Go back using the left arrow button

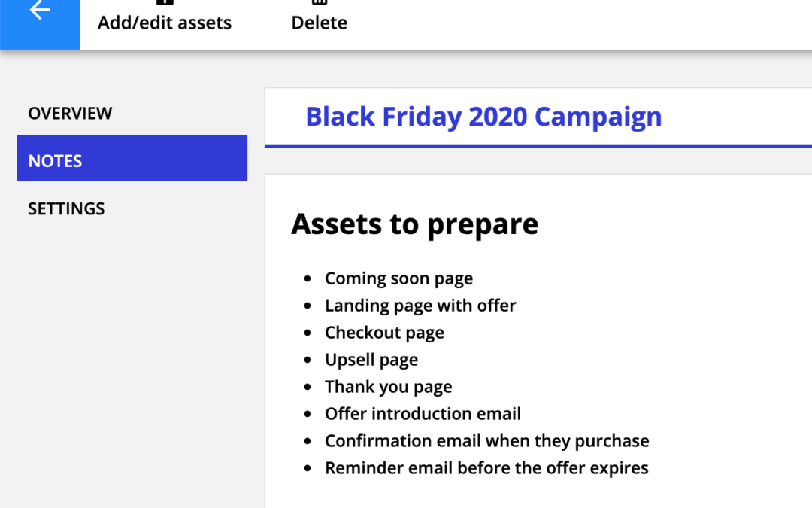click(40, 11)
